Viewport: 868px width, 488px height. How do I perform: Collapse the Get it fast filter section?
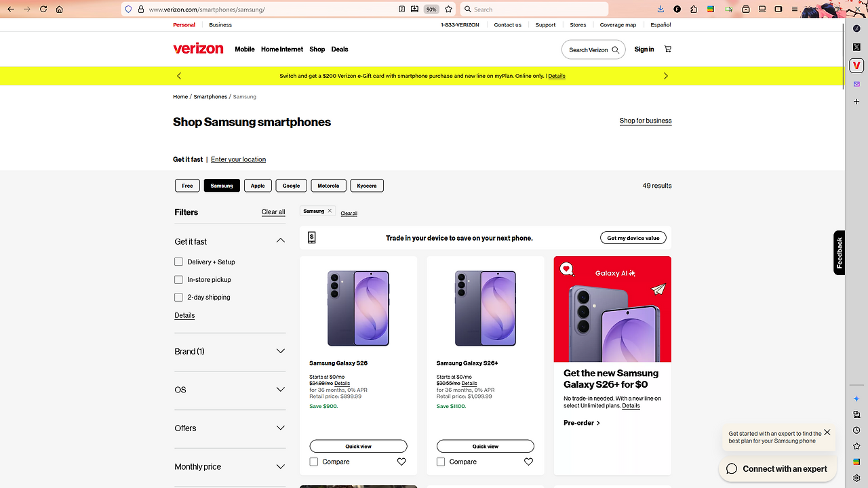click(x=280, y=241)
